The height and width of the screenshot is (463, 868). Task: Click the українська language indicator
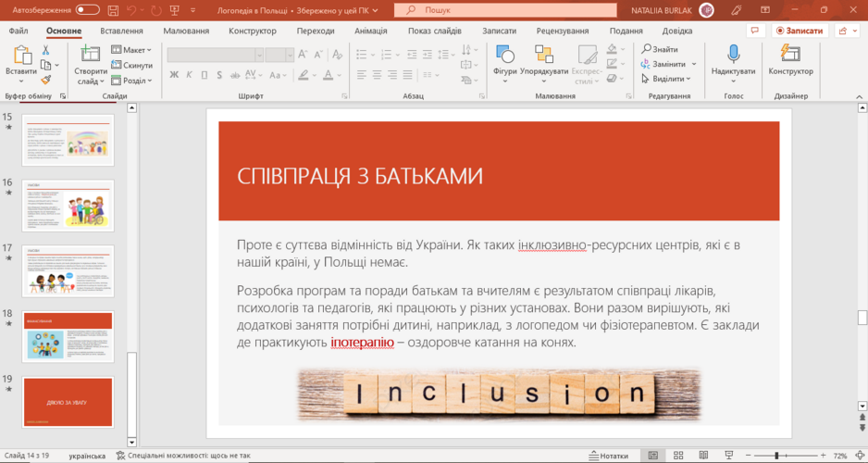coord(88,456)
